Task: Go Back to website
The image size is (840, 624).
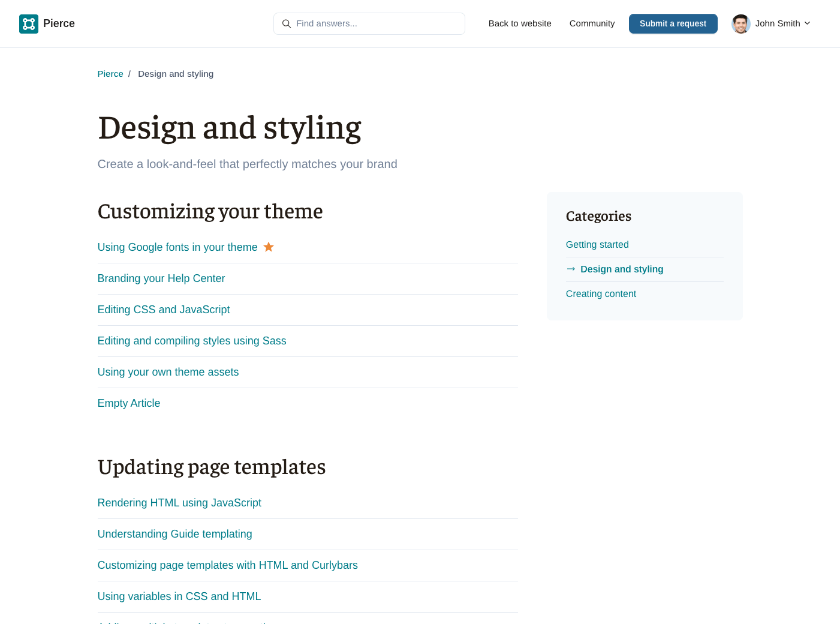Action: click(519, 23)
